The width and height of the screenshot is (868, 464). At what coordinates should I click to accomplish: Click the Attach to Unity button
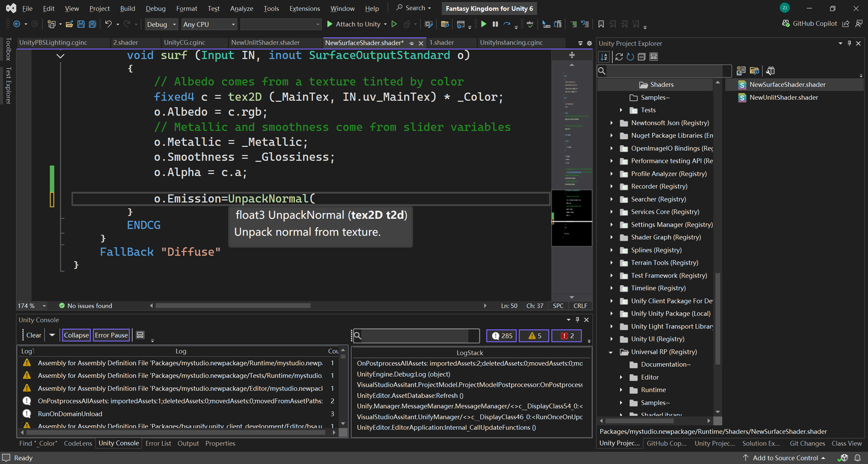click(x=353, y=24)
